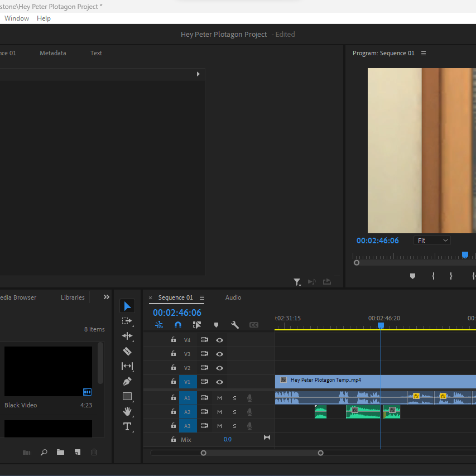Open the Sequence 01 timeline panel menu
The image size is (476, 476).
click(202, 297)
